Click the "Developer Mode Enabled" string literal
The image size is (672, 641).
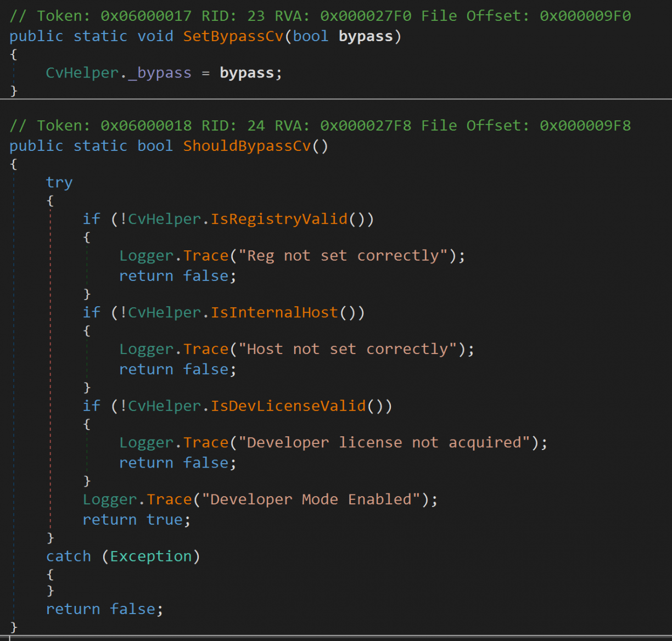click(x=311, y=499)
